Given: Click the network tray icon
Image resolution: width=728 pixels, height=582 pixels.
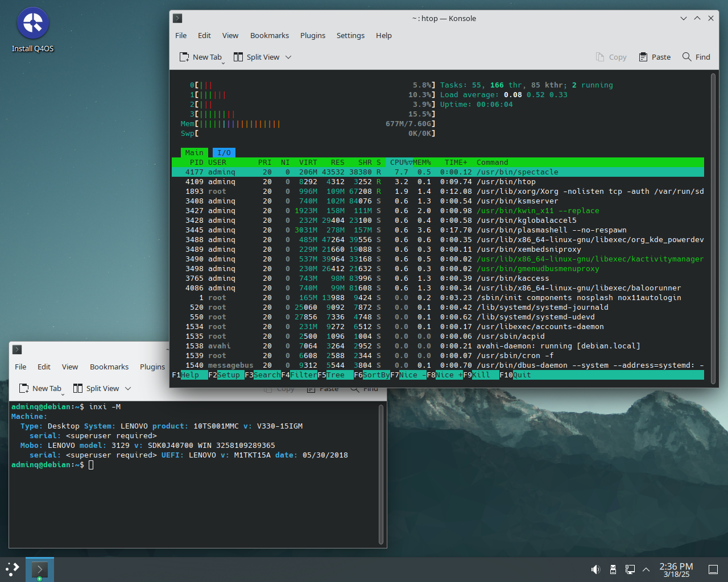Looking at the screenshot, I should click(x=630, y=569).
